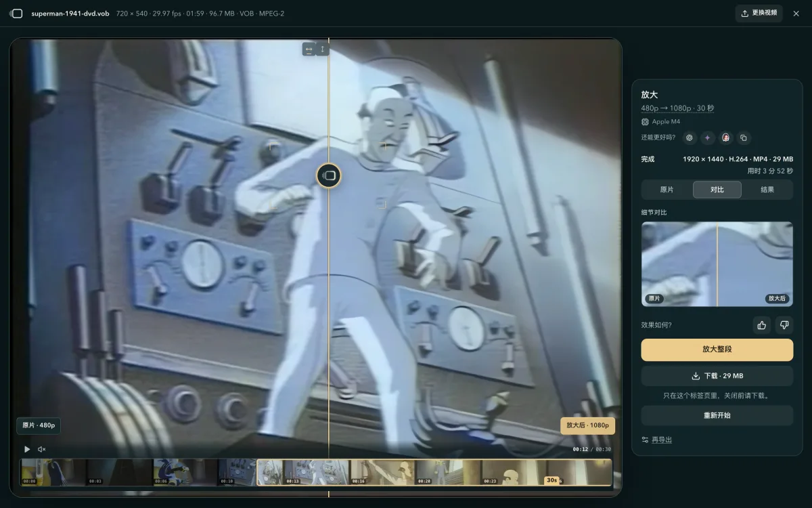
Task: Close the video with the X icon
Action: pos(796,14)
